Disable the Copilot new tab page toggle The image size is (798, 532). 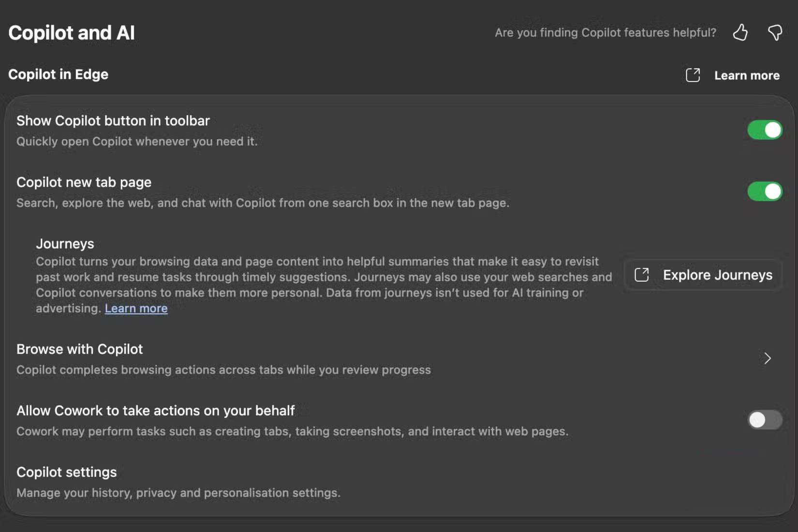click(765, 192)
